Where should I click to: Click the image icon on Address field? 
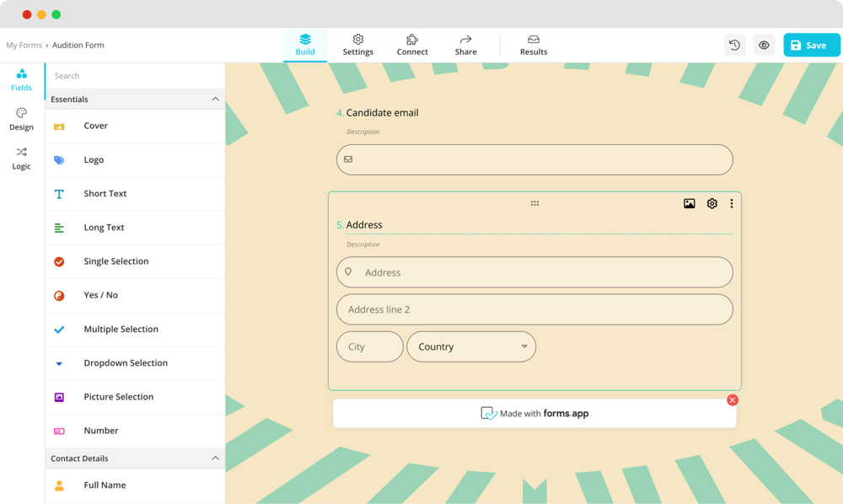pos(689,204)
